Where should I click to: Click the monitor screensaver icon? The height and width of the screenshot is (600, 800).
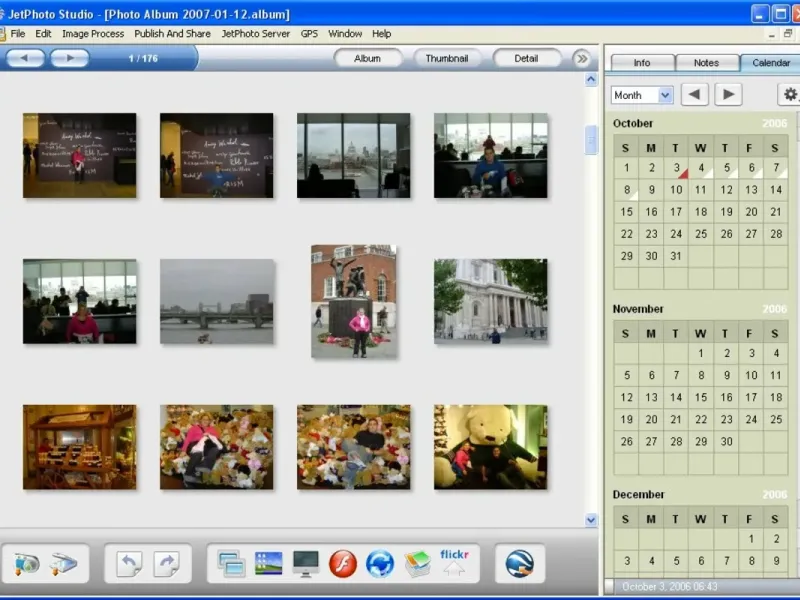pyautogui.click(x=306, y=564)
